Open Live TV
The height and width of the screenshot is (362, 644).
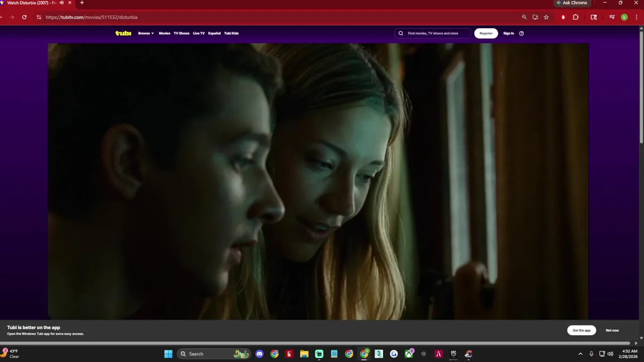pyautogui.click(x=199, y=33)
